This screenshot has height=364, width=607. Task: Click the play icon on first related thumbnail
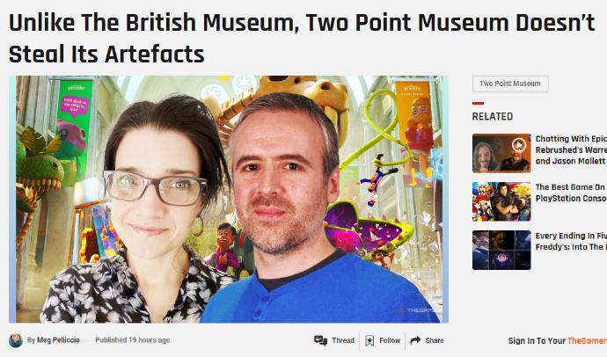coord(519,145)
